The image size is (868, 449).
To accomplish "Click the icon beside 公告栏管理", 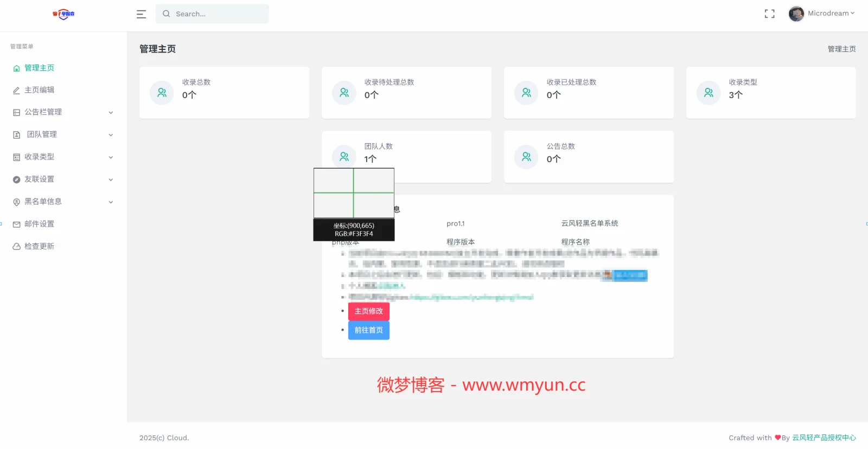I will 16,113.
